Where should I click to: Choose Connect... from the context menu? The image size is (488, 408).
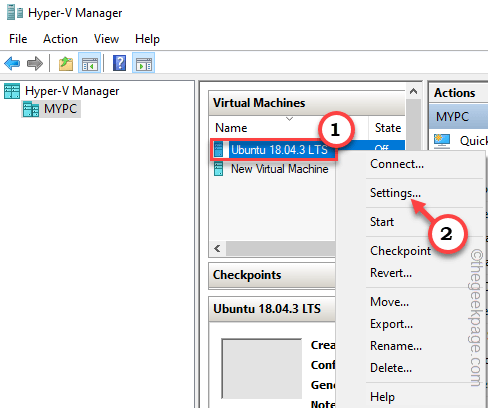point(397,164)
